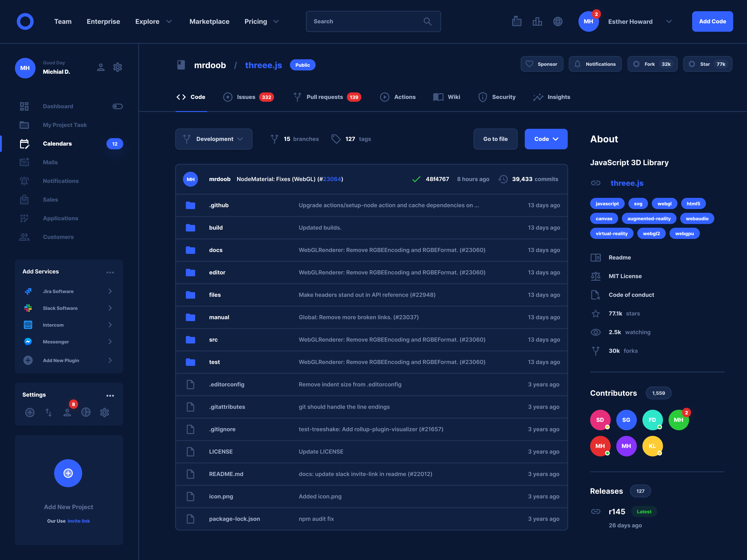
Task: Click the green check status icon
Action: 416,179
